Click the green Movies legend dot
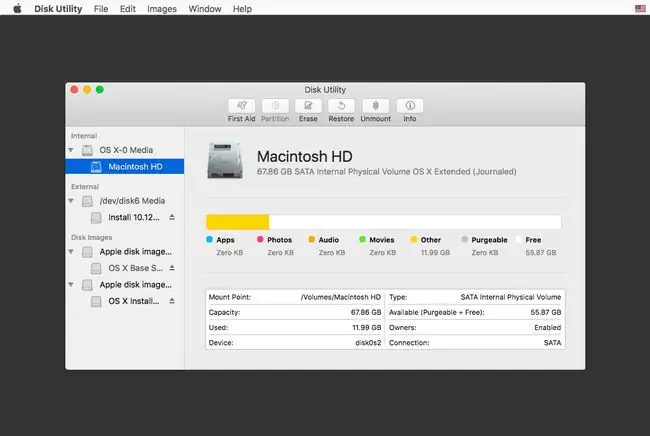 click(362, 239)
